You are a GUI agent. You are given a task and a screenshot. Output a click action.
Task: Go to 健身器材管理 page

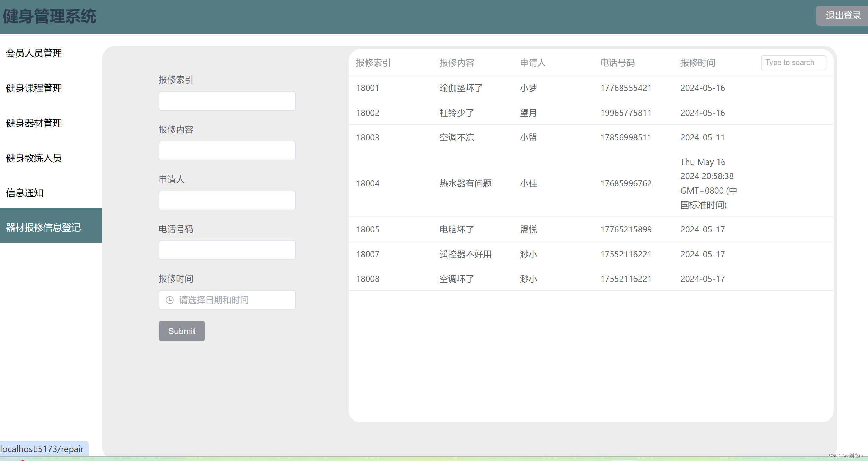[x=34, y=123]
